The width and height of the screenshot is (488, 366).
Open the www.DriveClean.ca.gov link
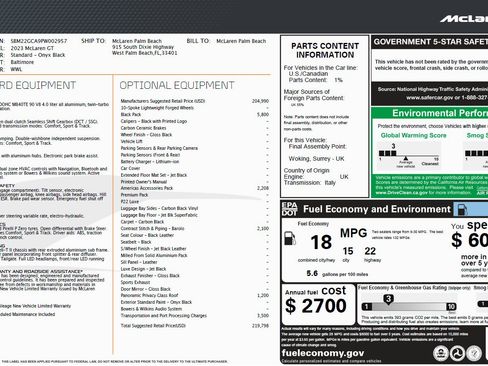click(x=401, y=193)
